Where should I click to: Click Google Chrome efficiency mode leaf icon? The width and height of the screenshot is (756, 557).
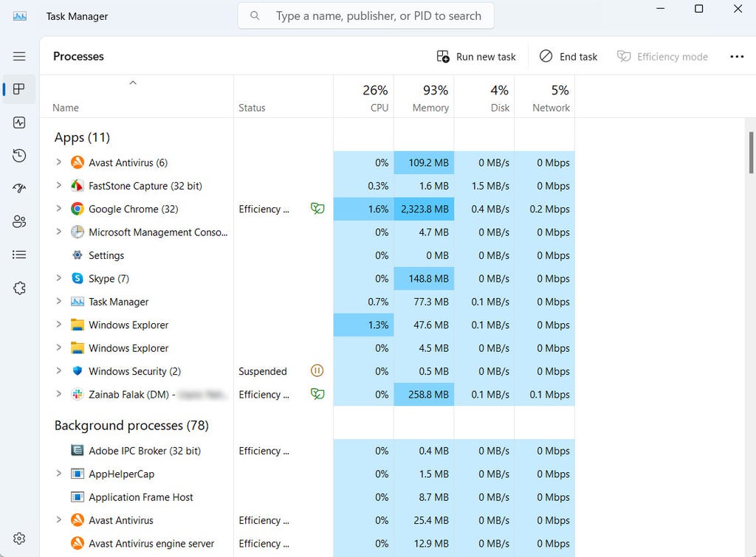pyautogui.click(x=317, y=209)
